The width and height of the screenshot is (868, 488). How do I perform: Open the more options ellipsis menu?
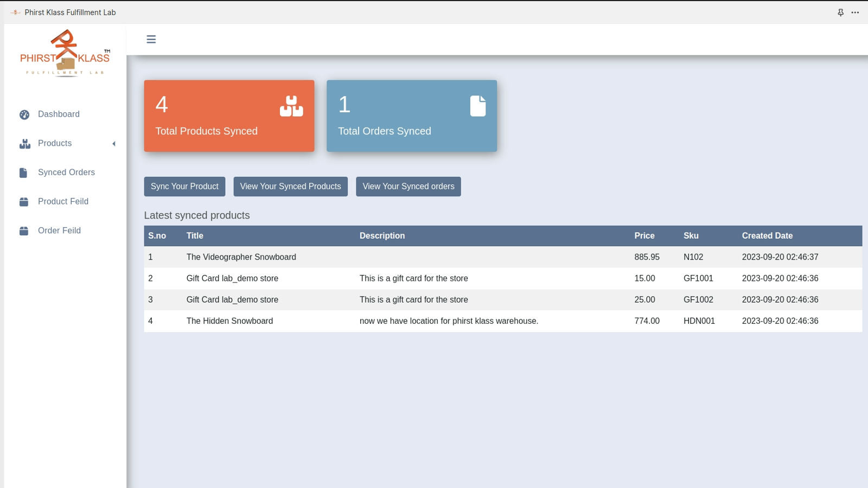coord(856,12)
